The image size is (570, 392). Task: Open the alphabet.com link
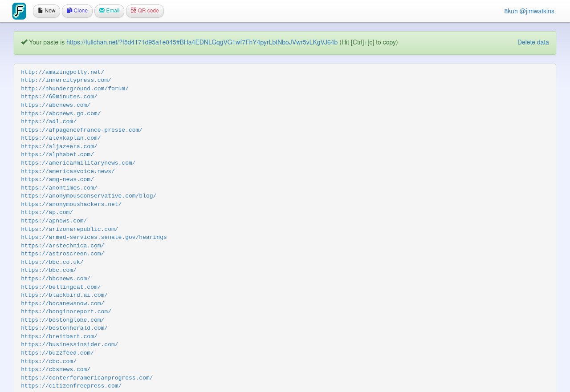57,155
